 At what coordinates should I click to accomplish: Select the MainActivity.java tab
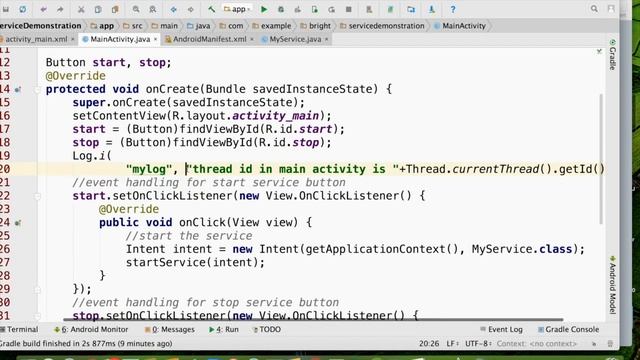coord(120,39)
